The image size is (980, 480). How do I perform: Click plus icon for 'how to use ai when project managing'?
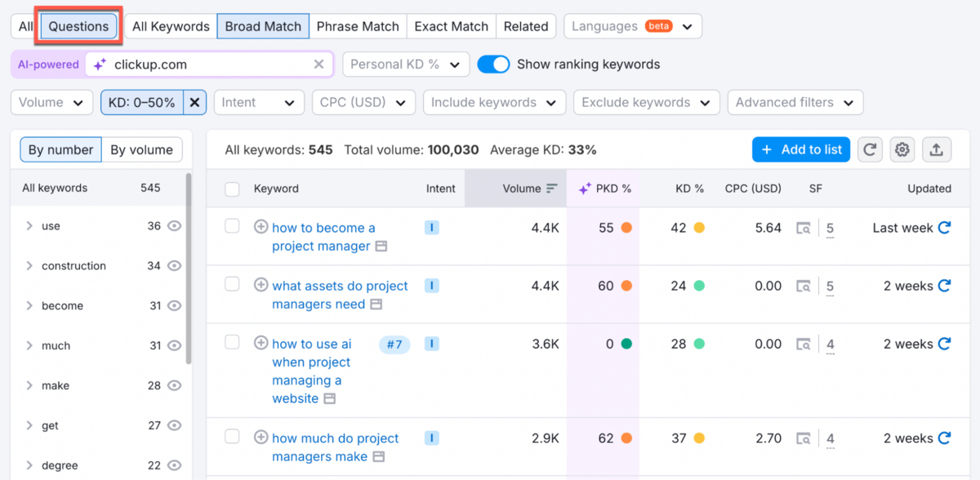point(261,343)
